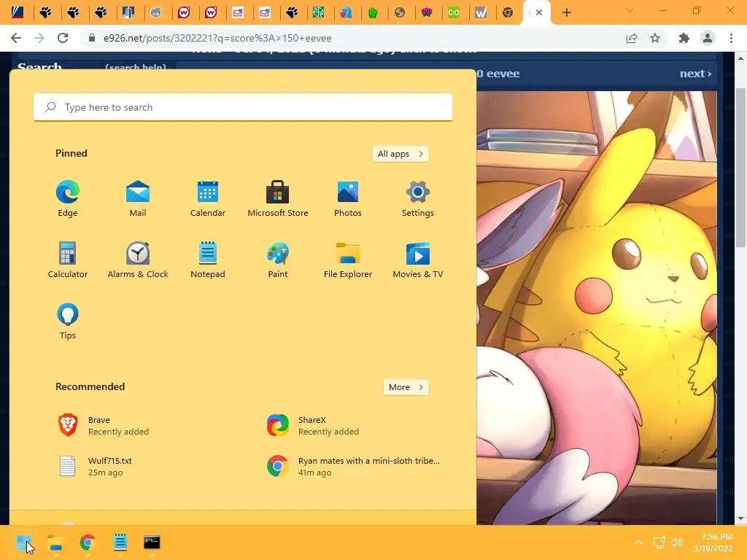Open Chrome tab search chevron
The height and width of the screenshot is (560, 747).
pyautogui.click(x=630, y=10)
